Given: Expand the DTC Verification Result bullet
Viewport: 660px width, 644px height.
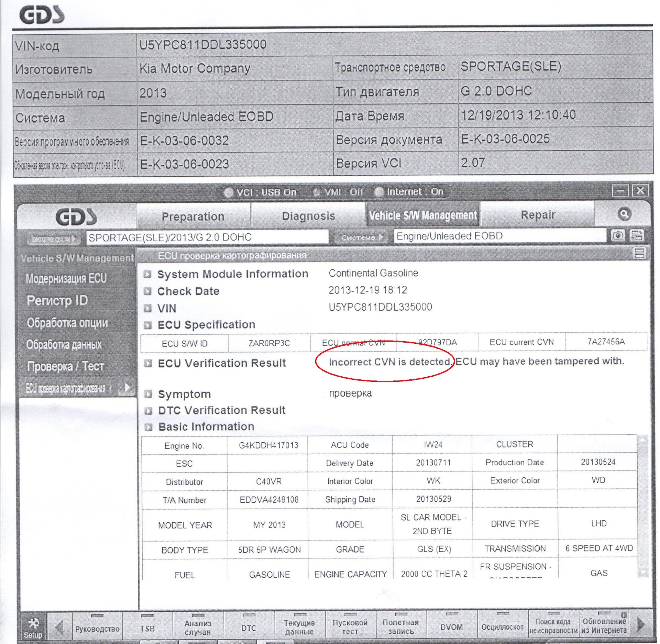Looking at the screenshot, I should click(x=148, y=411).
